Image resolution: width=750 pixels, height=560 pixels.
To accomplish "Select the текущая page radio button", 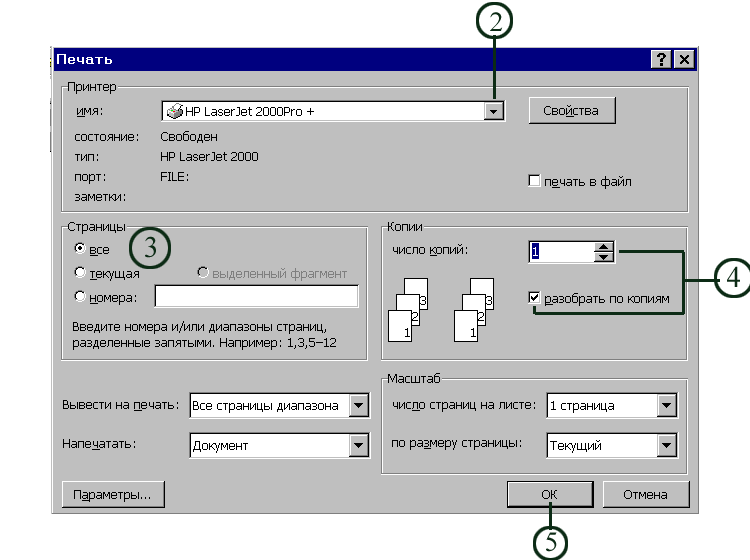I will [x=80, y=273].
